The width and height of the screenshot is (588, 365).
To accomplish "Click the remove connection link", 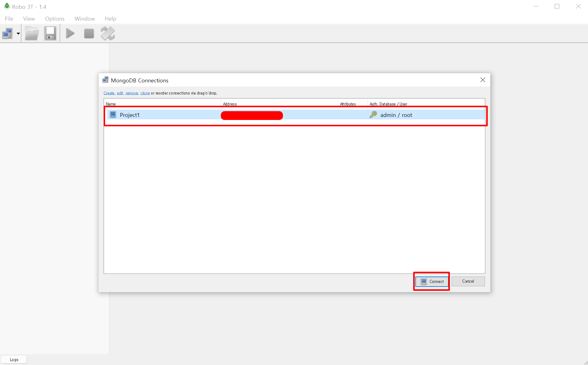I will pyautogui.click(x=132, y=93).
